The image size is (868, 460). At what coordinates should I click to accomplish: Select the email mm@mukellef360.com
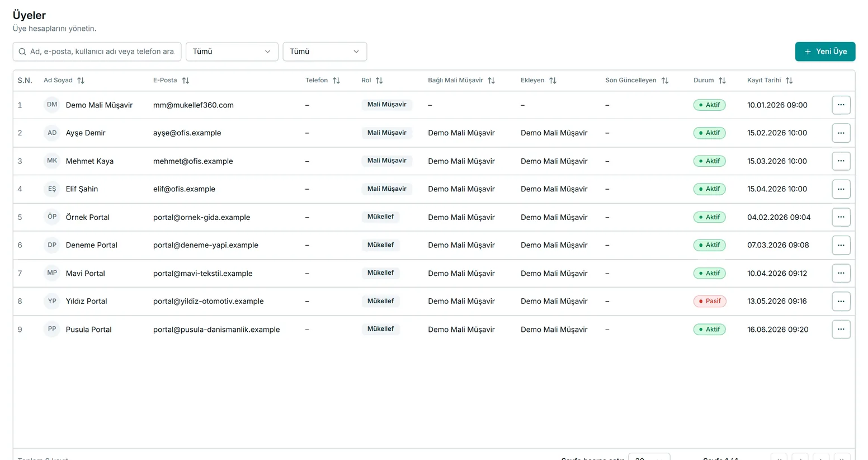(x=194, y=105)
